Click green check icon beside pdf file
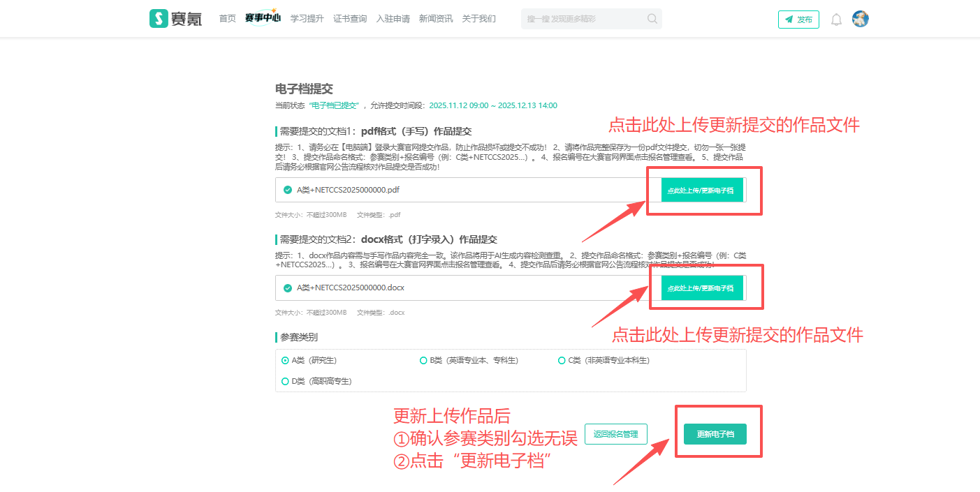 pos(288,190)
